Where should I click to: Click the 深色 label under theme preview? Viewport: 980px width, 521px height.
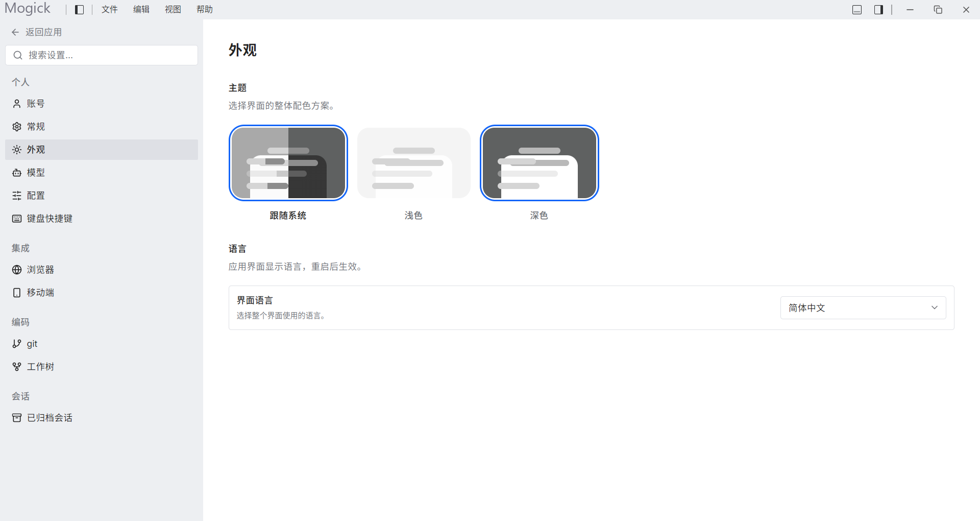tap(539, 216)
